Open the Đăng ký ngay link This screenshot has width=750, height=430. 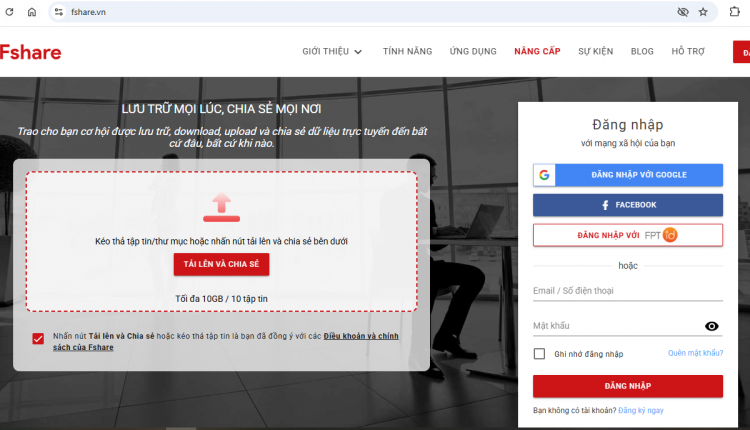641,410
